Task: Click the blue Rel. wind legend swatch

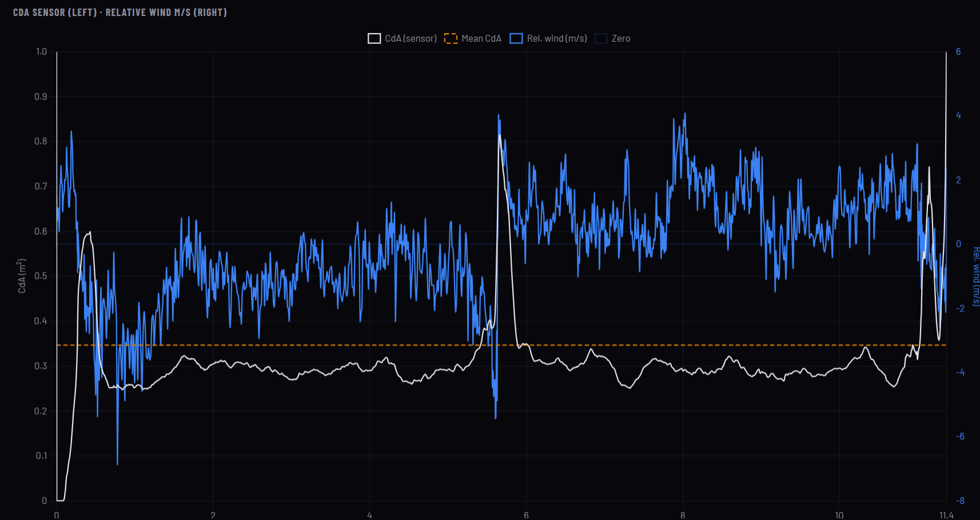Action: [x=516, y=38]
